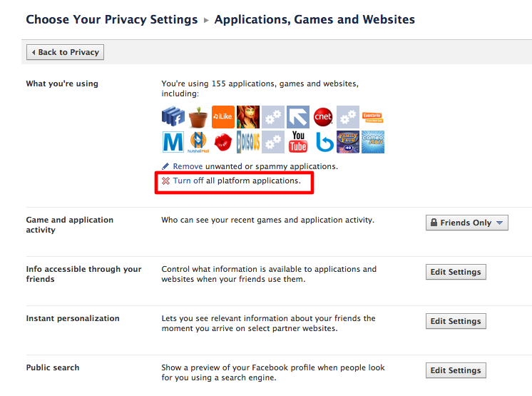Screen dimensions: 532x396
Task: Open the YouTube app icon
Action: pyautogui.click(x=298, y=142)
